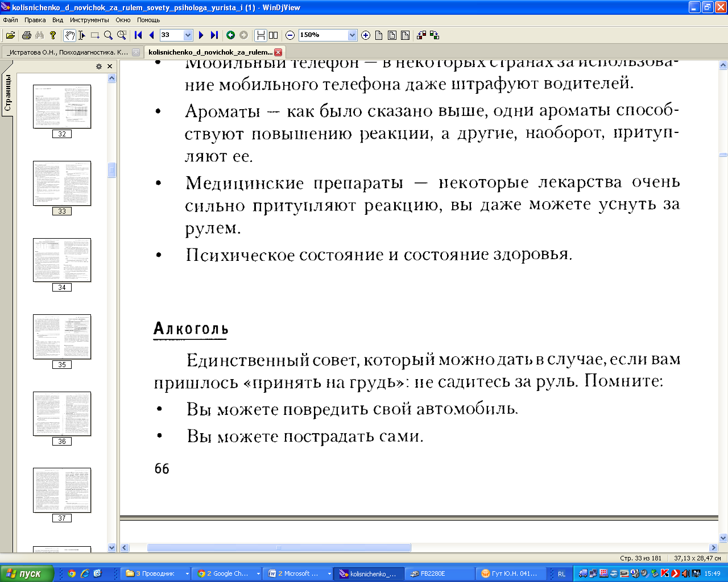Click document vertical scroll down arrow

[723, 538]
